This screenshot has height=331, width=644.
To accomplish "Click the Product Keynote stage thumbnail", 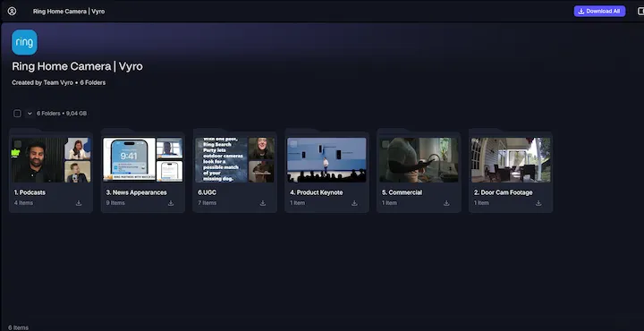I will [326, 160].
